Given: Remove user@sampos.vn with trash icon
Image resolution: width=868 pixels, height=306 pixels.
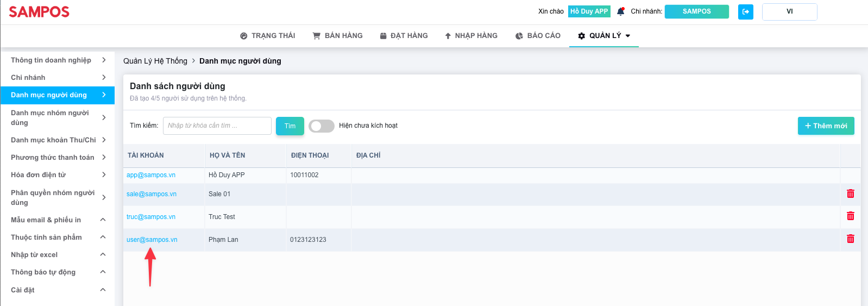Looking at the screenshot, I should 850,239.
